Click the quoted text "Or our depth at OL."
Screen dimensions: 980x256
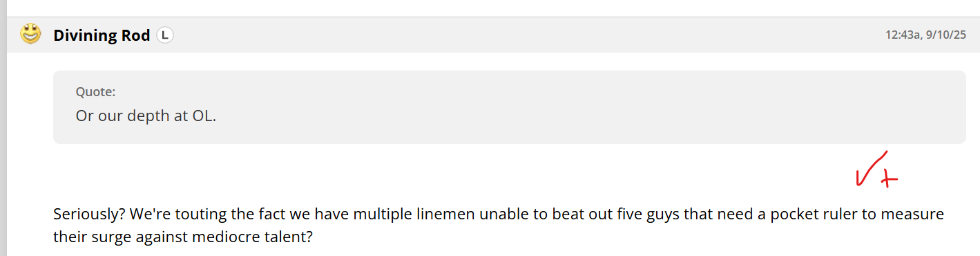[146, 116]
